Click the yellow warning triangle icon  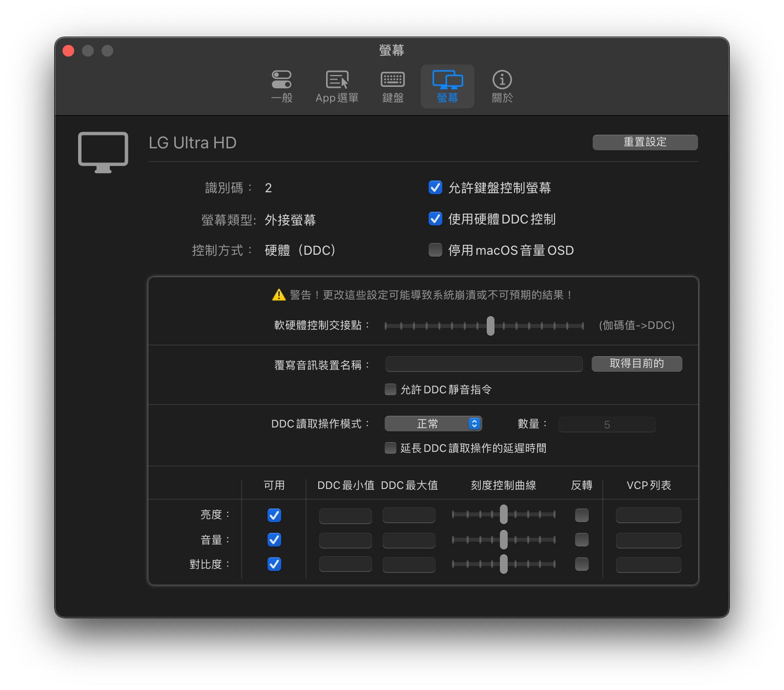(x=279, y=295)
